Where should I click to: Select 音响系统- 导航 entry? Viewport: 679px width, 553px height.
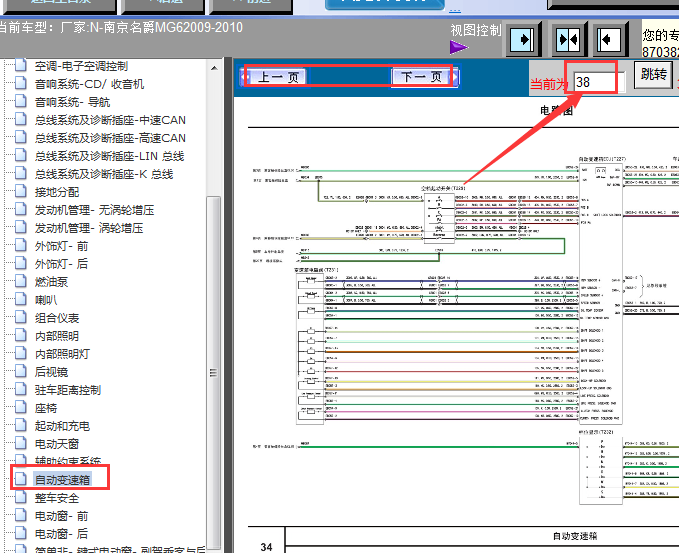(72, 102)
